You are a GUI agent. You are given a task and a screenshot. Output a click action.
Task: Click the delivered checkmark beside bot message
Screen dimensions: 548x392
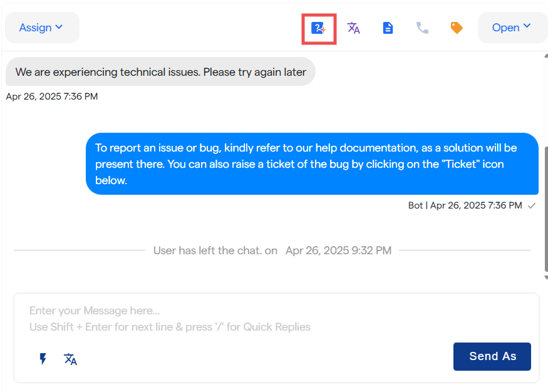[532, 205]
